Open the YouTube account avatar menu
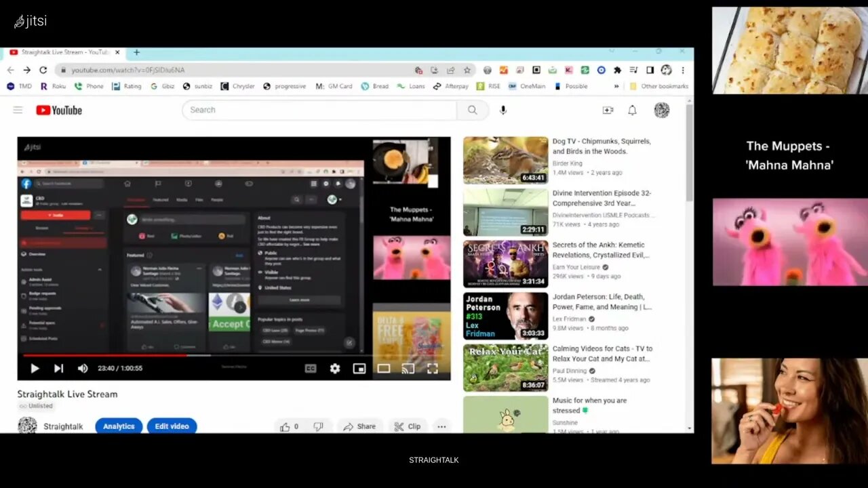The height and width of the screenshot is (488, 868). [x=662, y=110]
